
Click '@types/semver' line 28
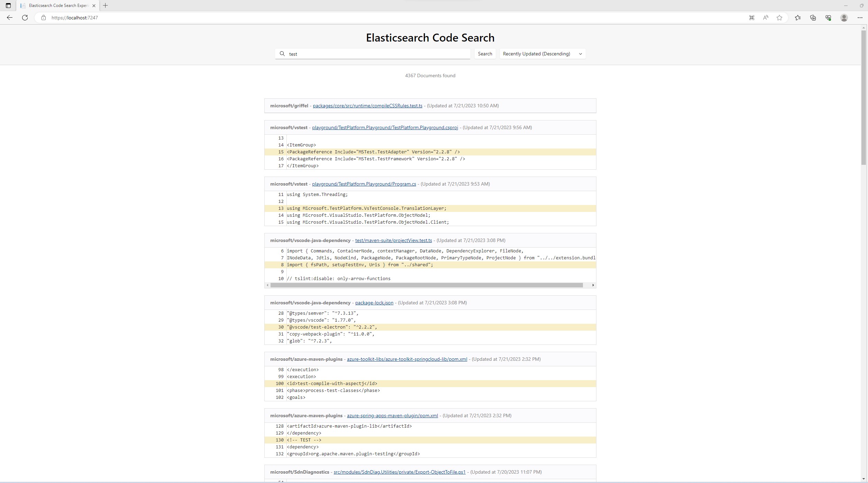(430, 313)
